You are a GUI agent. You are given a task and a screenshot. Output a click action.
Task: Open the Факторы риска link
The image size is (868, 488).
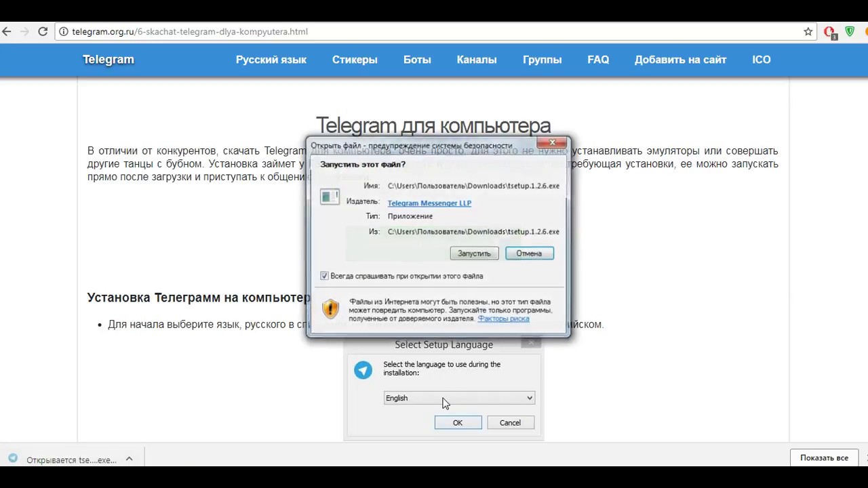(x=503, y=319)
